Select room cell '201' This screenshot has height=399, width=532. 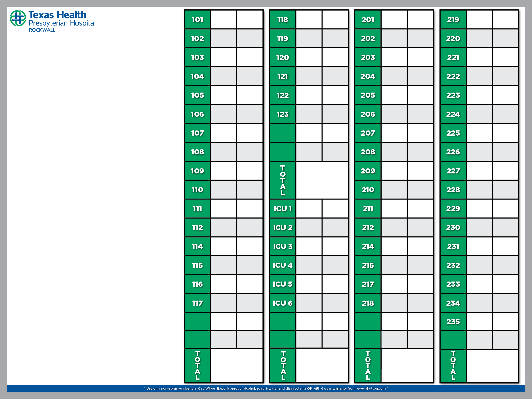point(368,19)
